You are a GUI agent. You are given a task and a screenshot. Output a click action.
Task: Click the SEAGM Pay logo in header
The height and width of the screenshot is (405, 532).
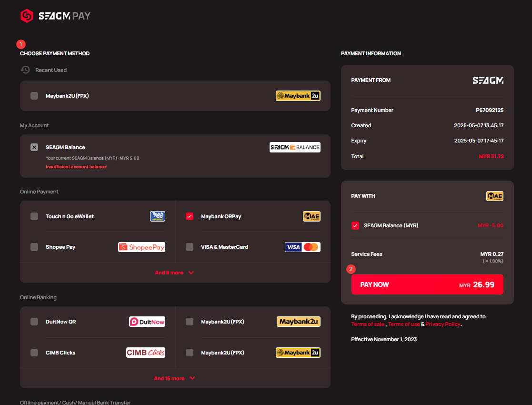coord(55,16)
